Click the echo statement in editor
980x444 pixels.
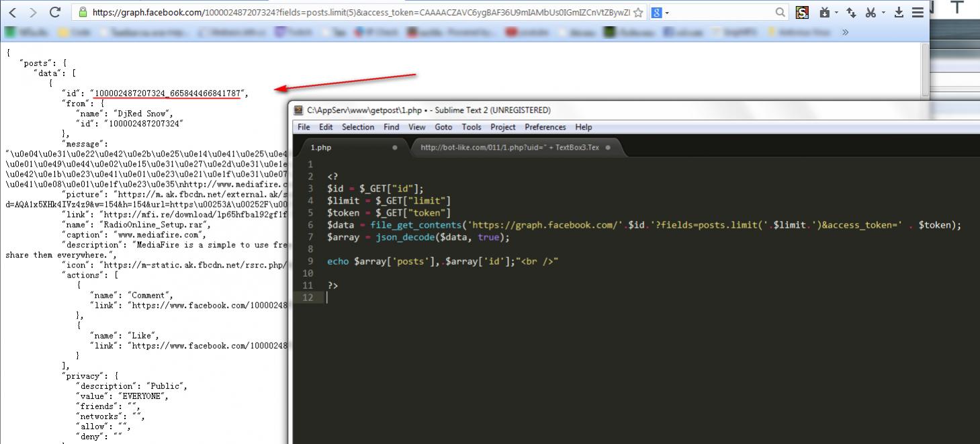[443, 261]
